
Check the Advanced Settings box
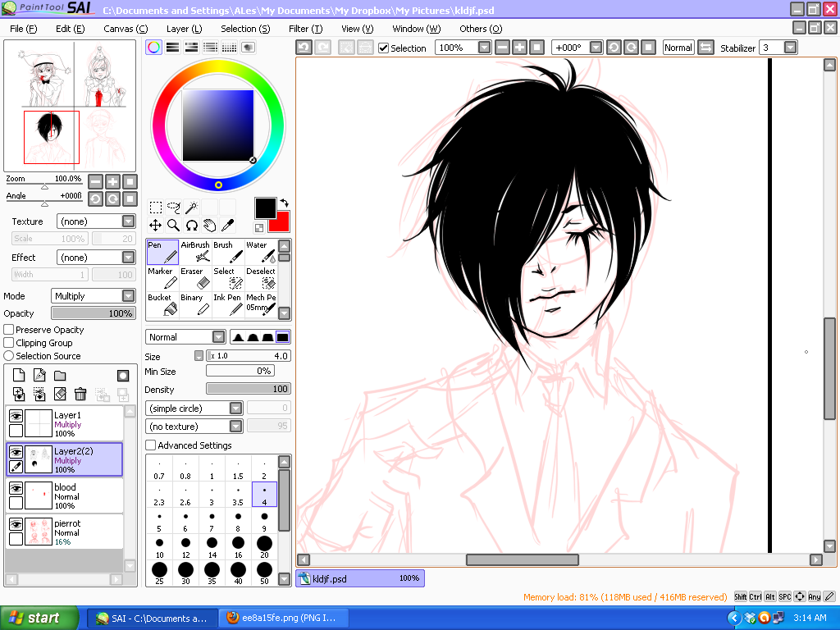(151, 445)
